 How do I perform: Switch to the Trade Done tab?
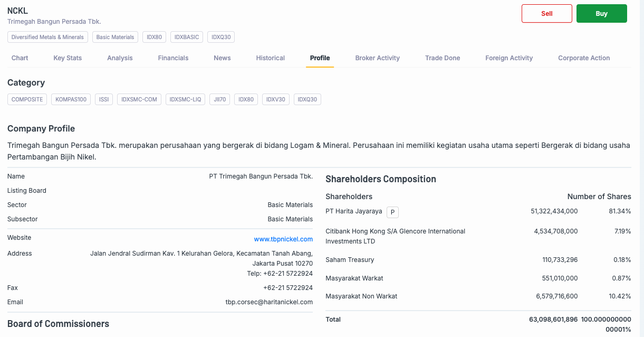pos(443,58)
